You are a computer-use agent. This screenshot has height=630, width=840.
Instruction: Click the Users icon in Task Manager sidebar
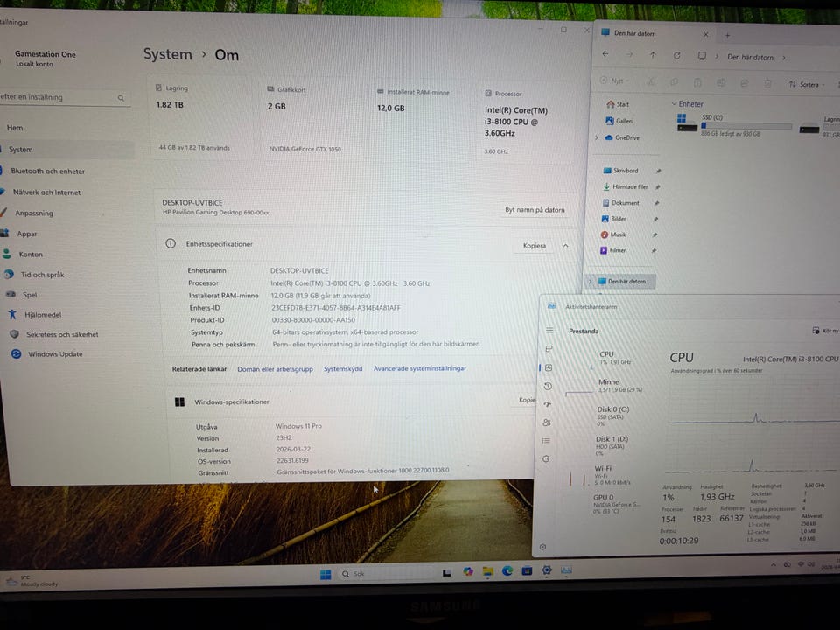547,423
